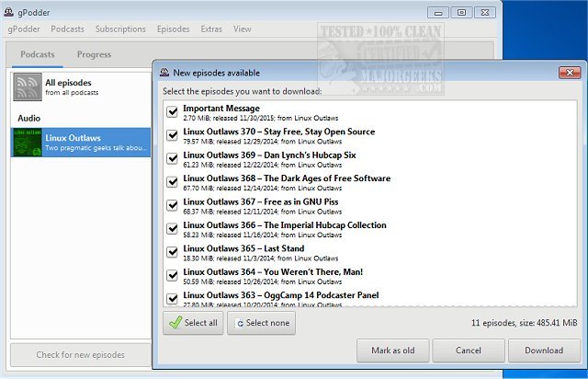Open the Episodes menu
The height and width of the screenshot is (379, 588).
point(174,29)
